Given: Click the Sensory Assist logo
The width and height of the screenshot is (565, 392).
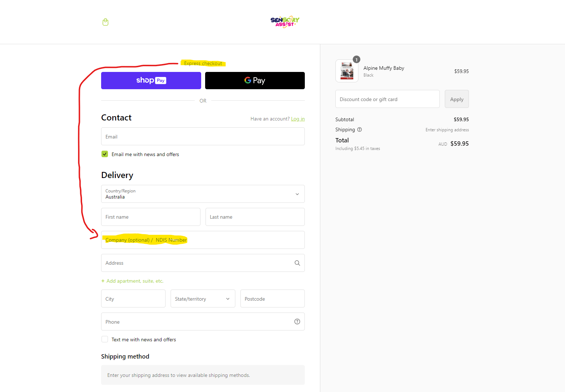Looking at the screenshot, I should 285,22.
